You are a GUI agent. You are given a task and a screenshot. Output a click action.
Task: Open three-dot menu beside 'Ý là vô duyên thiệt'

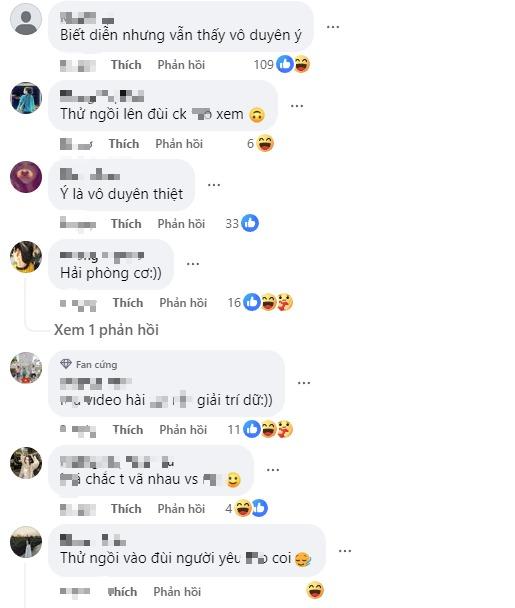tap(214, 185)
